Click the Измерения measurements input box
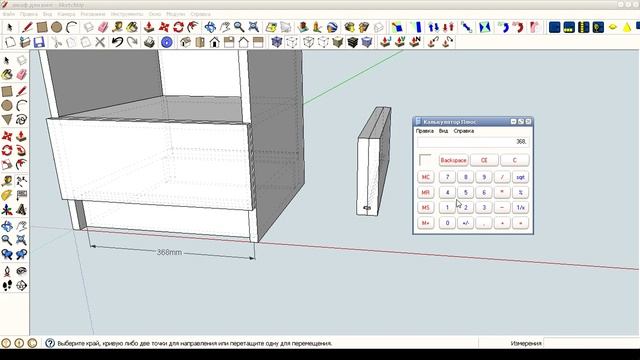Viewport: 640px width, 360px height. 591,343
